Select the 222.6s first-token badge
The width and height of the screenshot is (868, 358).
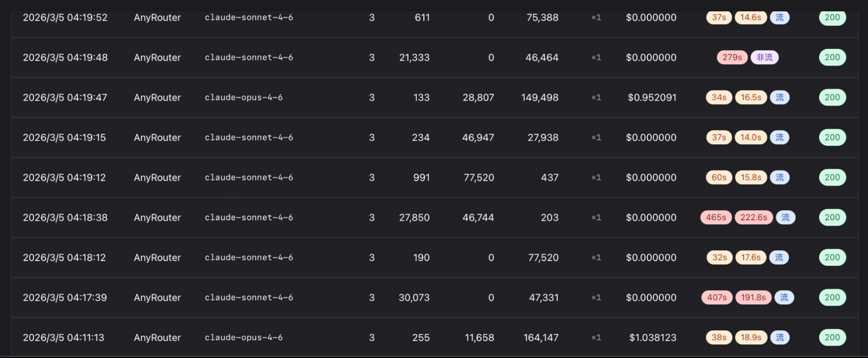click(x=754, y=218)
